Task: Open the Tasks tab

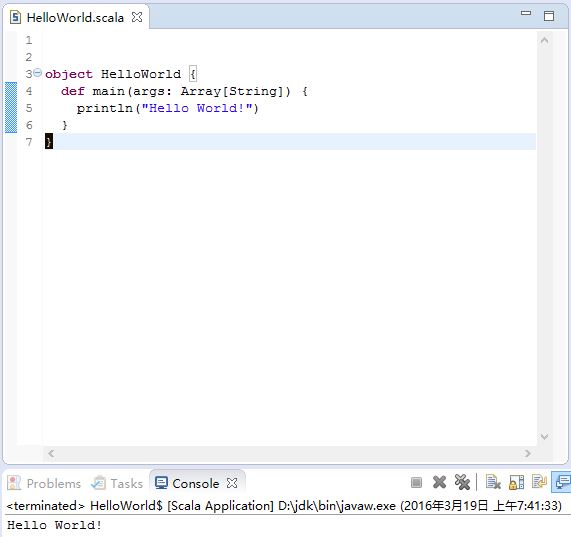Action: point(127,483)
